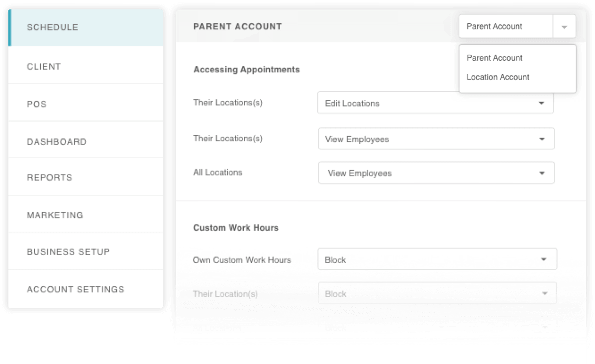595x364 pixels.
Task: Choose Location Account from the dropdown list
Action: [498, 78]
